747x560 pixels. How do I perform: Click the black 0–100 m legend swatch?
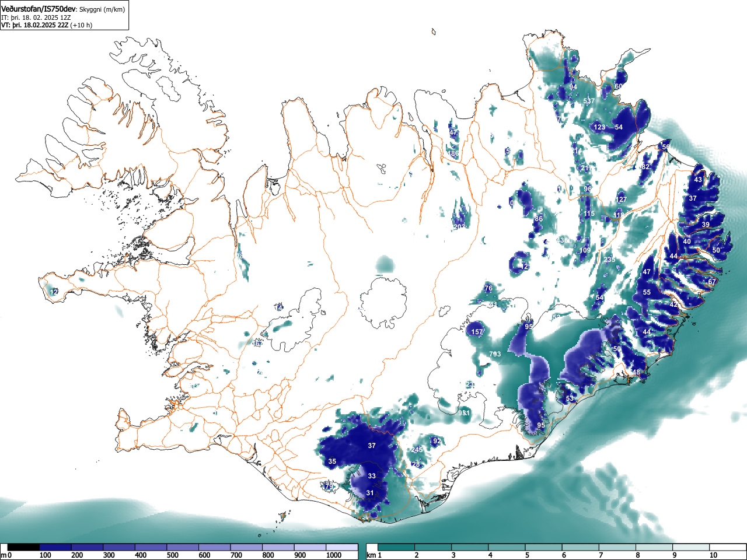click(x=23, y=547)
